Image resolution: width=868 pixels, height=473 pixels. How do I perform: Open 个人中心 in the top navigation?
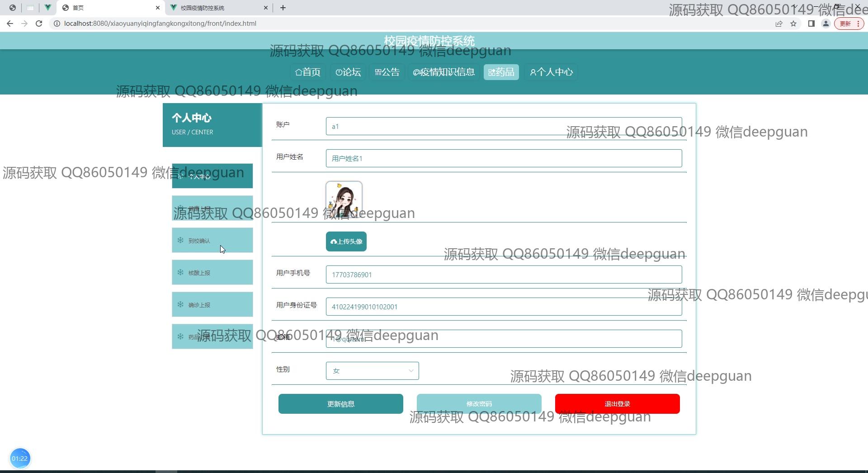click(x=552, y=72)
